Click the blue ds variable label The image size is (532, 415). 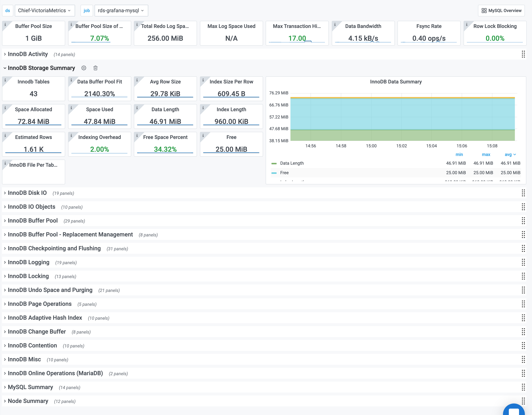7,10
